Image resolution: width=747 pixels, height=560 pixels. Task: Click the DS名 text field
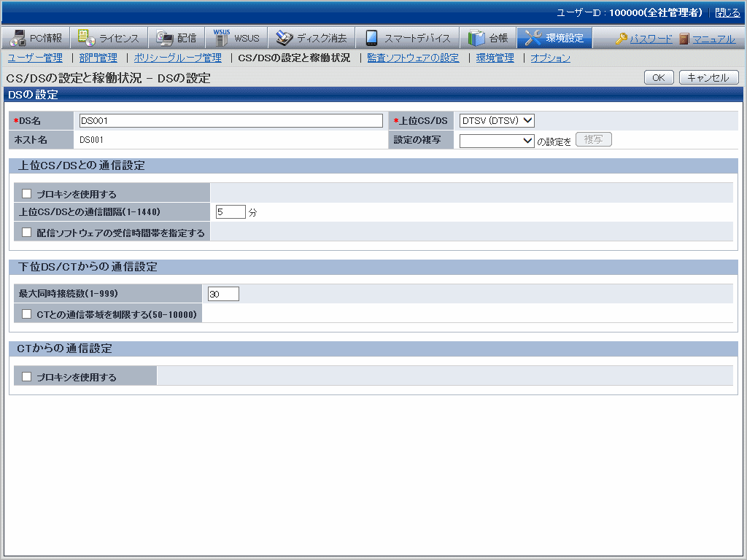click(x=231, y=120)
